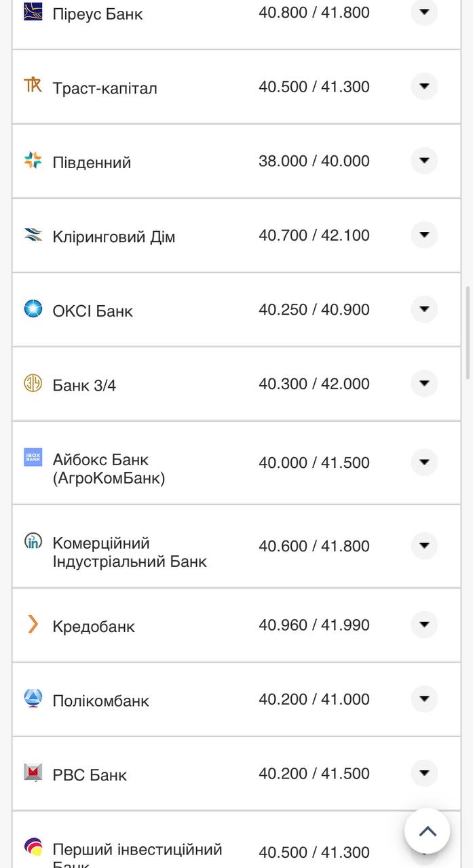This screenshot has height=868, width=473.
Task: Click the ОКСІ Банк globe icon
Action: click(32, 309)
